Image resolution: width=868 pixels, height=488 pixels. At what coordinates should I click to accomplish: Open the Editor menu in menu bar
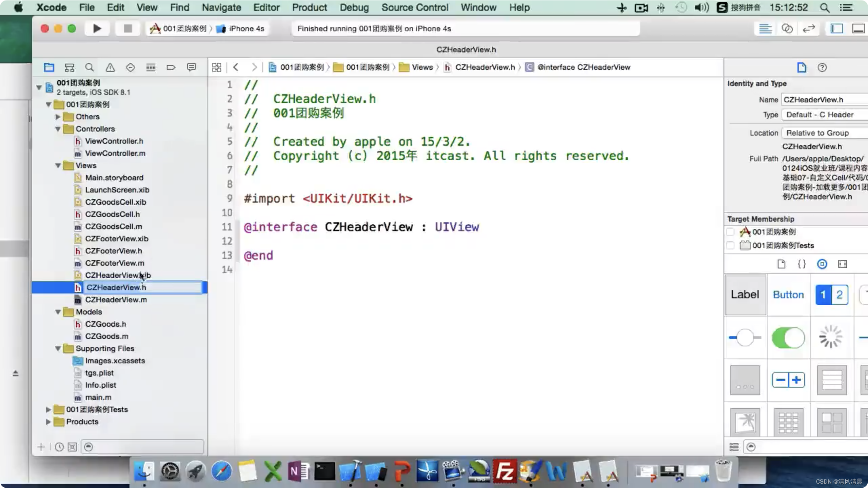tap(267, 7)
